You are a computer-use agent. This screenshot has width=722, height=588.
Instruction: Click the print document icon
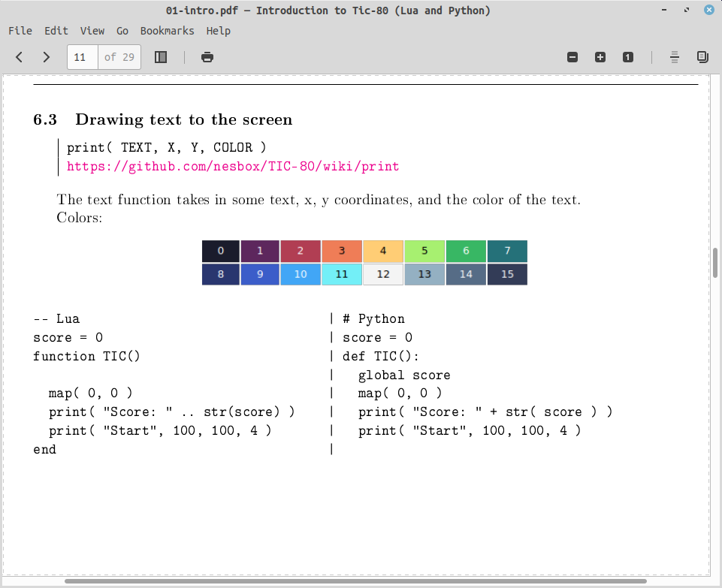207,57
